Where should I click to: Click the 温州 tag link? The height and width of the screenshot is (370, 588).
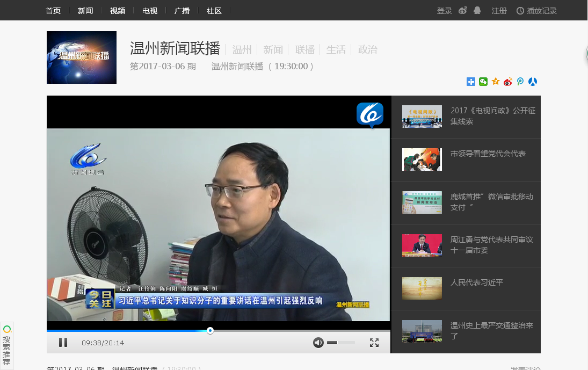[242, 49]
